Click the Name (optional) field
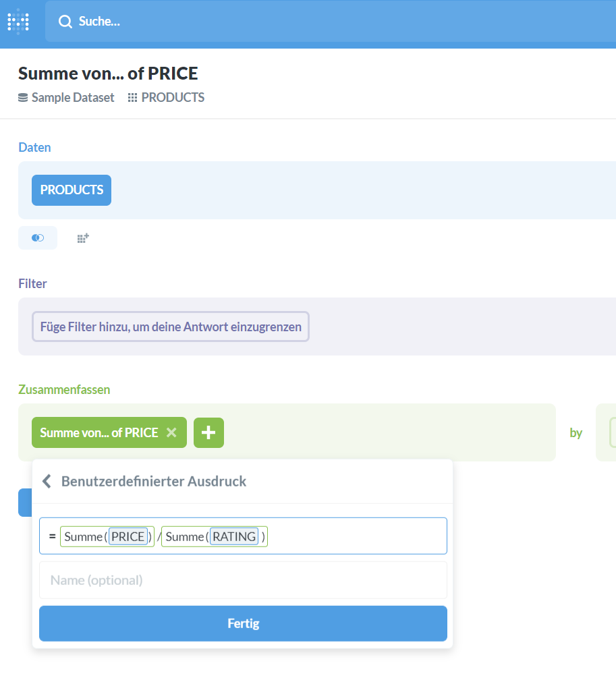The height and width of the screenshot is (678, 616). (x=243, y=580)
